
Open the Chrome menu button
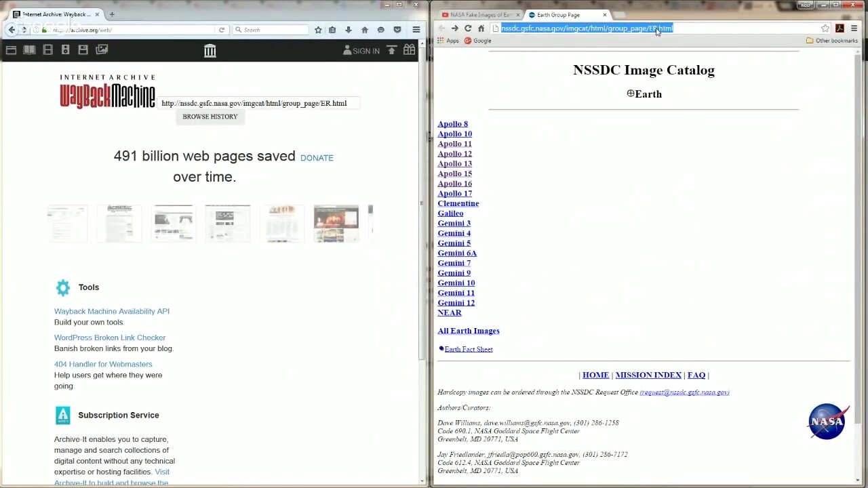pos(854,28)
